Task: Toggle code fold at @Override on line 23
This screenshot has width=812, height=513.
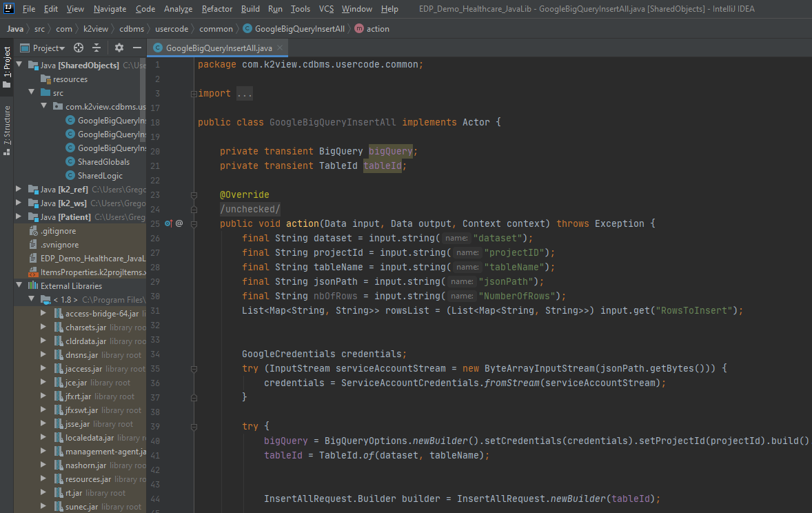Action: point(194,195)
